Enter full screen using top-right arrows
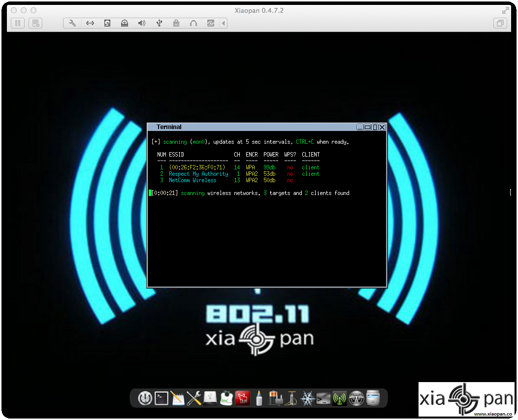The width and height of the screenshot is (518, 420). click(x=505, y=10)
